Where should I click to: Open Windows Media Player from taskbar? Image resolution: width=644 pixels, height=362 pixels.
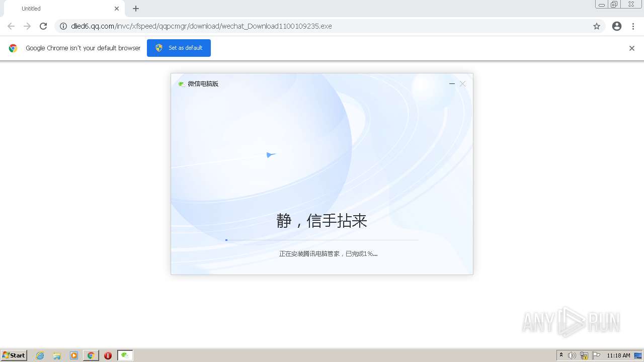(74, 355)
